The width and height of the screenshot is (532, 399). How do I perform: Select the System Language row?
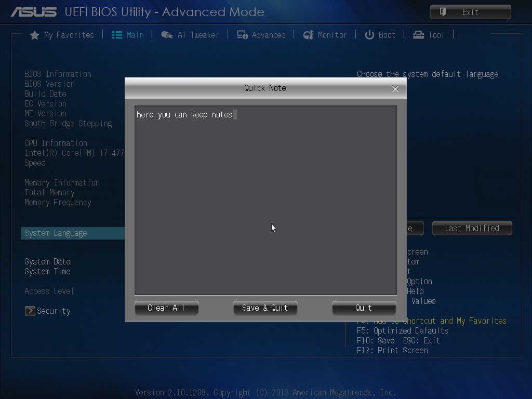tap(73, 233)
